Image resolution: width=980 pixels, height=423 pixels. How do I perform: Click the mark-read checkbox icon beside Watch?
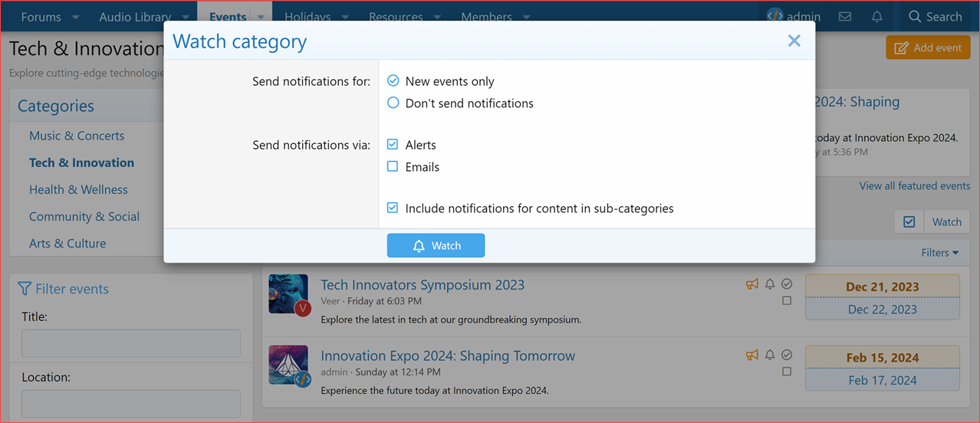tap(909, 221)
